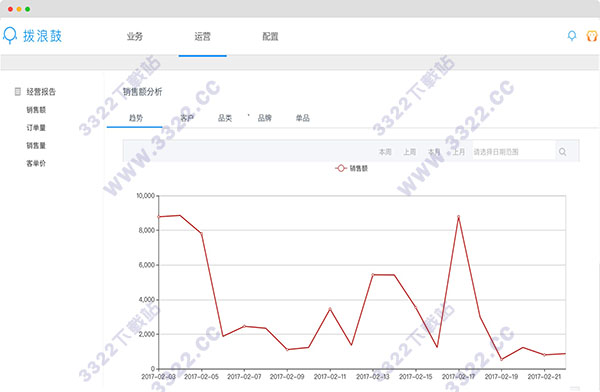The width and height of the screenshot is (600, 392).
Task: Filter by 上周 quick range
Action: (409, 152)
